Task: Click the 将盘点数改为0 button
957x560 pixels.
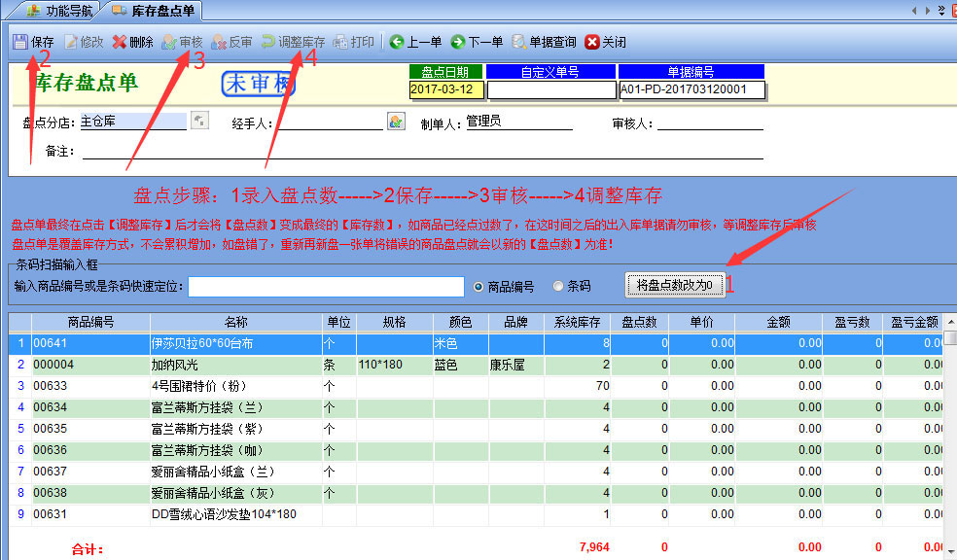Action: (x=675, y=286)
